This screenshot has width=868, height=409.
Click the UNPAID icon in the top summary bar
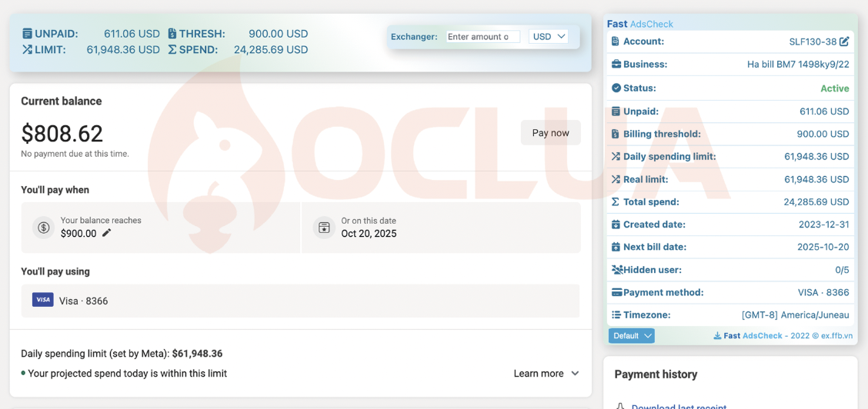27,34
